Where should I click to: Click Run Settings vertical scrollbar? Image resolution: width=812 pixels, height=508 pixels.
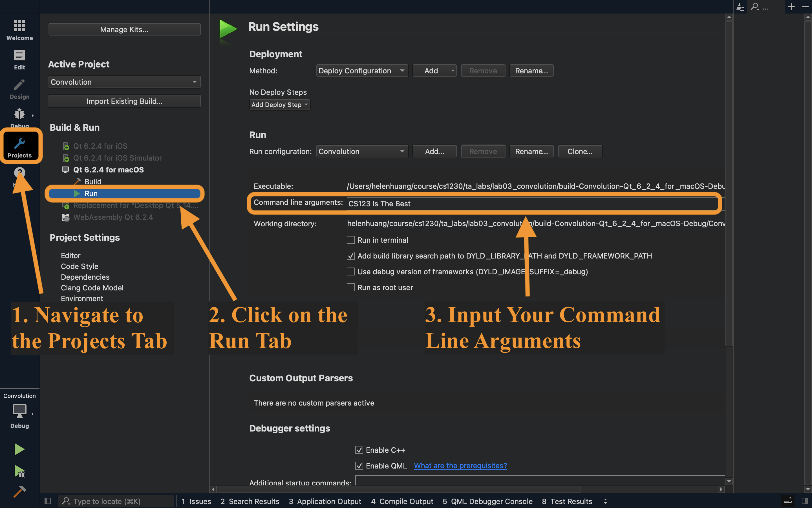tap(729, 183)
